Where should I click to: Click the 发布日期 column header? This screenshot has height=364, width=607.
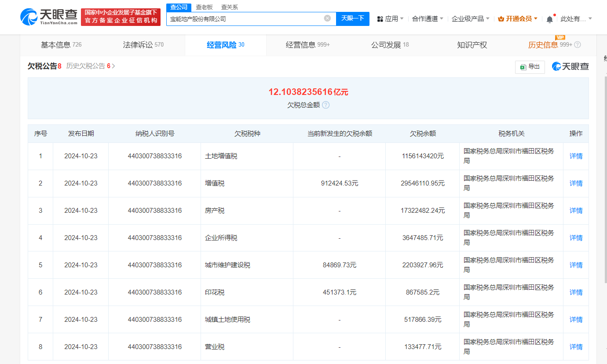[81, 134]
